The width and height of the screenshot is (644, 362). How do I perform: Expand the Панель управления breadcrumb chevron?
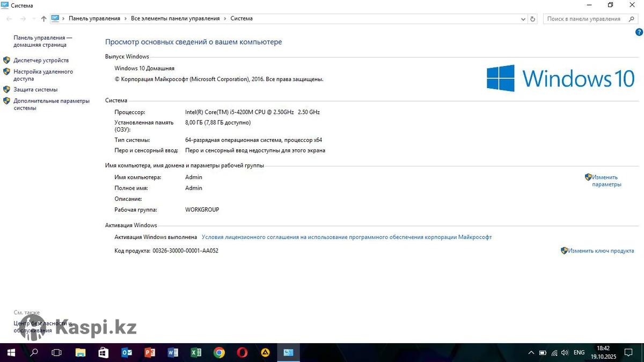[126, 19]
